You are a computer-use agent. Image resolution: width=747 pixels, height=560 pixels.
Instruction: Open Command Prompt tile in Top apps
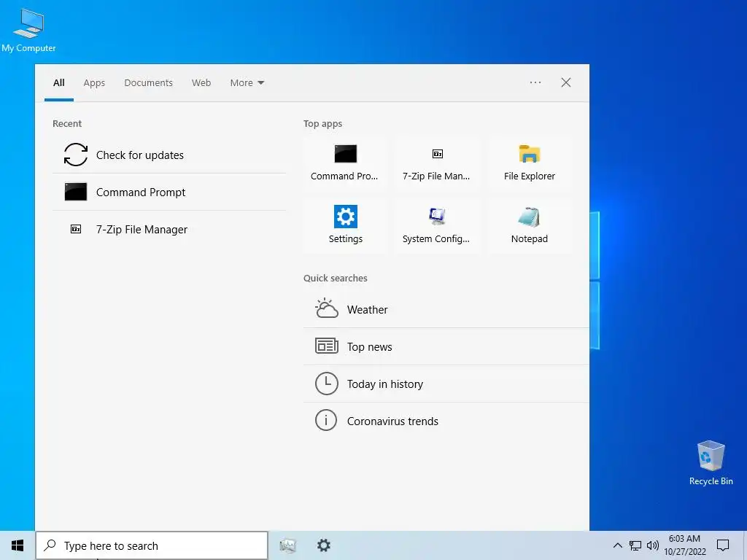tap(345, 163)
